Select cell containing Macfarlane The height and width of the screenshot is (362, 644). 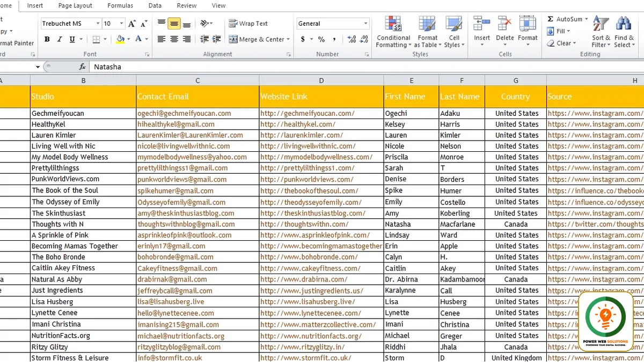462,224
